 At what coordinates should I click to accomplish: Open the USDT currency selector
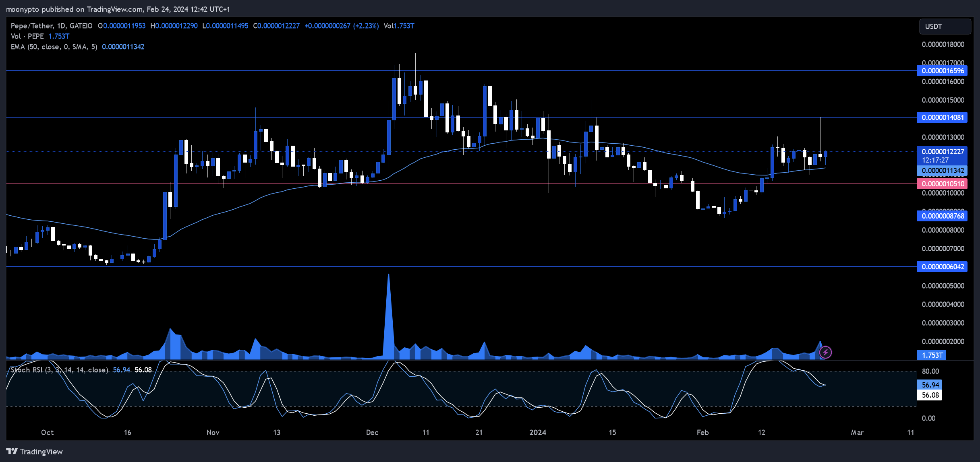click(x=945, y=26)
